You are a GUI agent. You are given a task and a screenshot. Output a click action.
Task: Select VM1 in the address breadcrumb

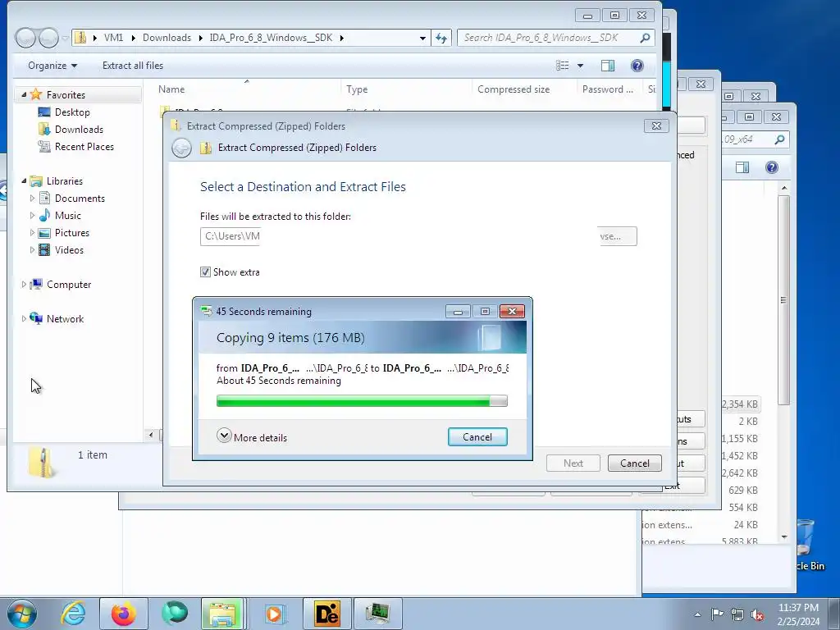click(113, 38)
